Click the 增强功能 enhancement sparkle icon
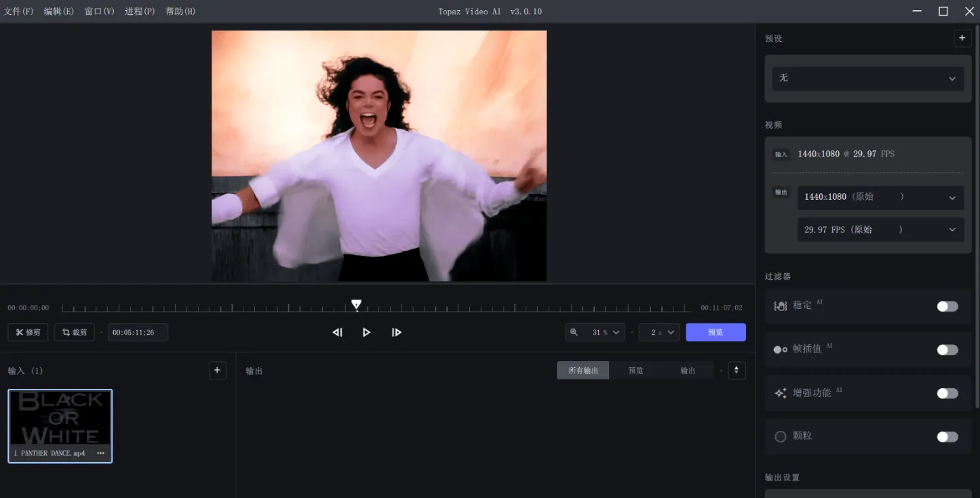Image resolution: width=980 pixels, height=498 pixels. point(780,393)
